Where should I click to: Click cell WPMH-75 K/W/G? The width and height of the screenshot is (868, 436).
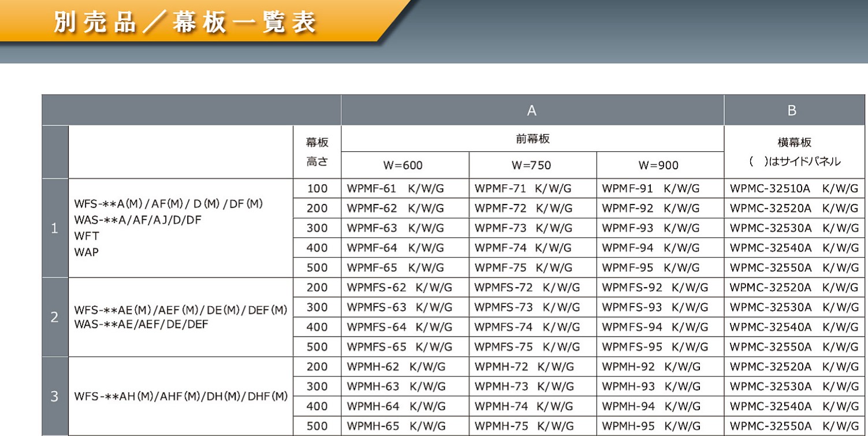532,426
